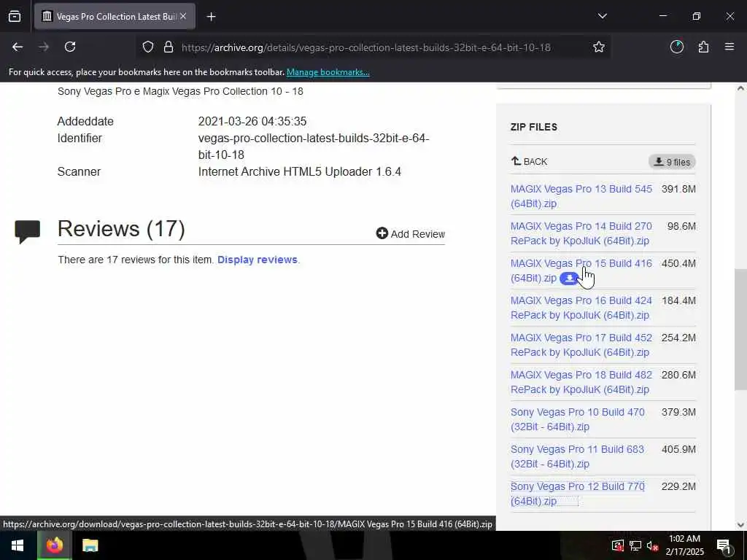The width and height of the screenshot is (747, 560).
Task: Select the 450.4M file size text
Action: pos(678,263)
